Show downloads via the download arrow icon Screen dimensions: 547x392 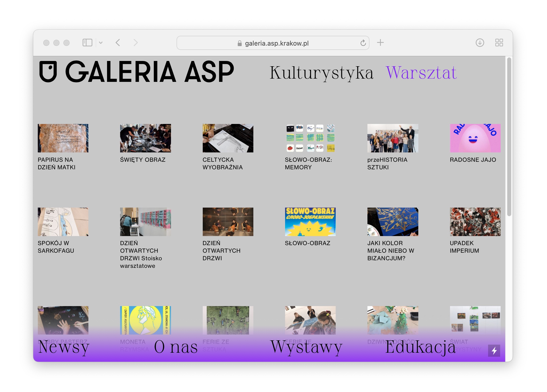coord(480,43)
